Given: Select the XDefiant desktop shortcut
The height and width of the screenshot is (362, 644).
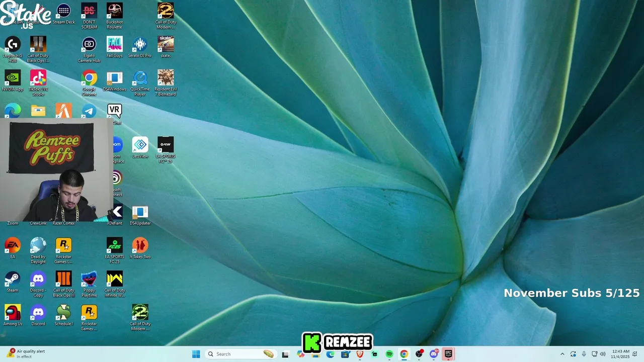Looking at the screenshot, I should (x=115, y=215).
